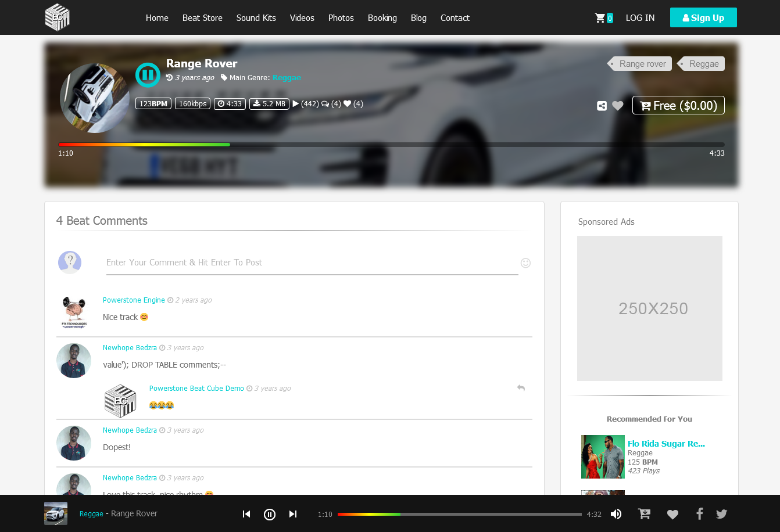
Task: Click the likes count heart (4)
Action: pyautogui.click(x=348, y=104)
